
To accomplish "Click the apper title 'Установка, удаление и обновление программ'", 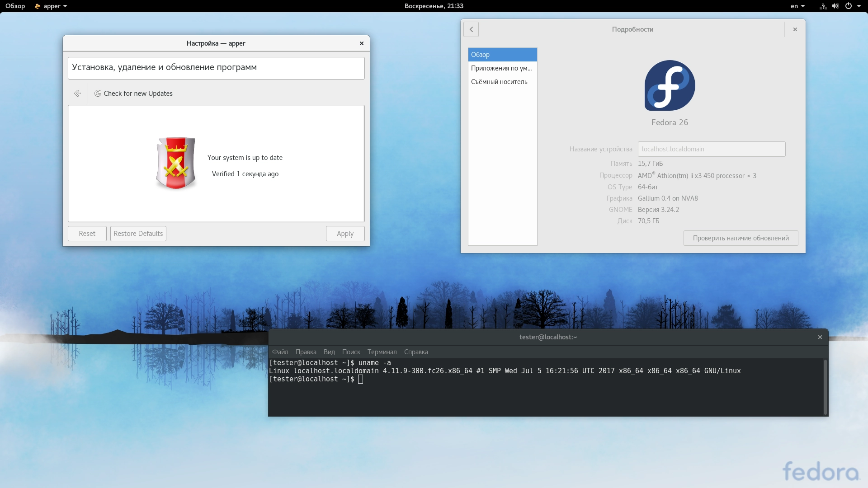I will click(x=164, y=67).
